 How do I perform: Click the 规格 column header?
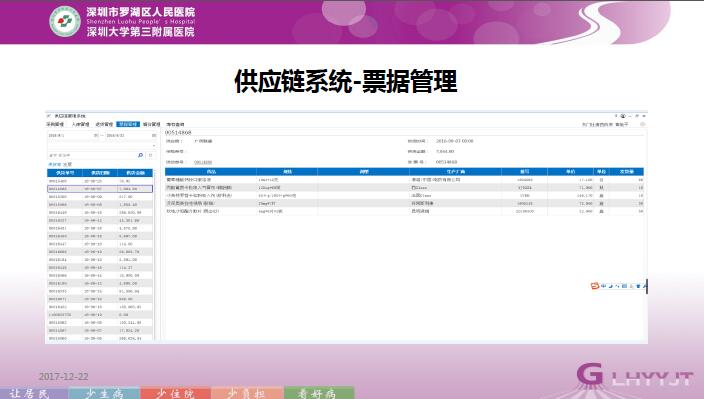click(x=287, y=171)
